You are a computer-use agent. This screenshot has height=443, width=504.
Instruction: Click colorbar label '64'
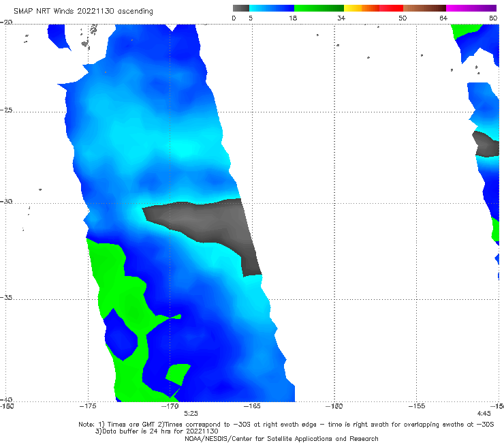pos(443,18)
